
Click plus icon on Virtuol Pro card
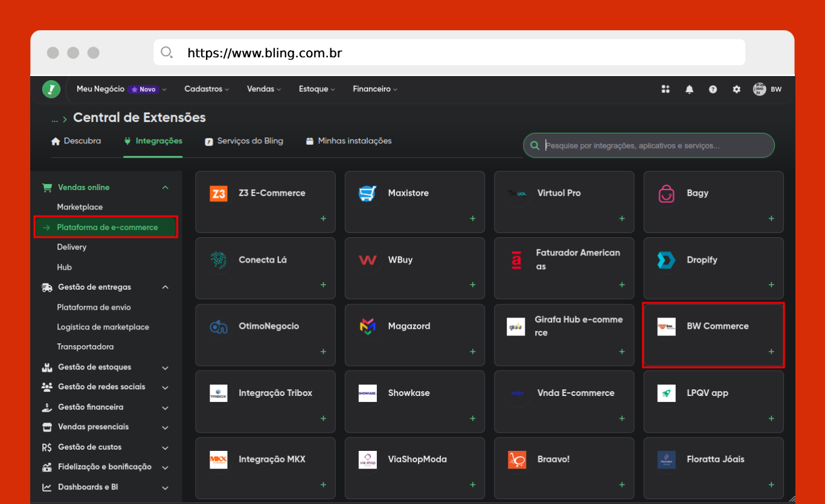pyautogui.click(x=622, y=219)
